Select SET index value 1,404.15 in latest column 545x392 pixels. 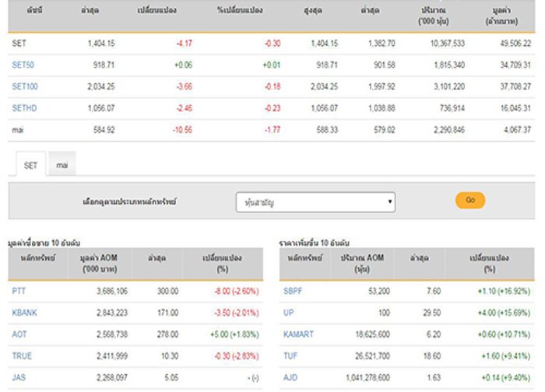click(x=101, y=44)
